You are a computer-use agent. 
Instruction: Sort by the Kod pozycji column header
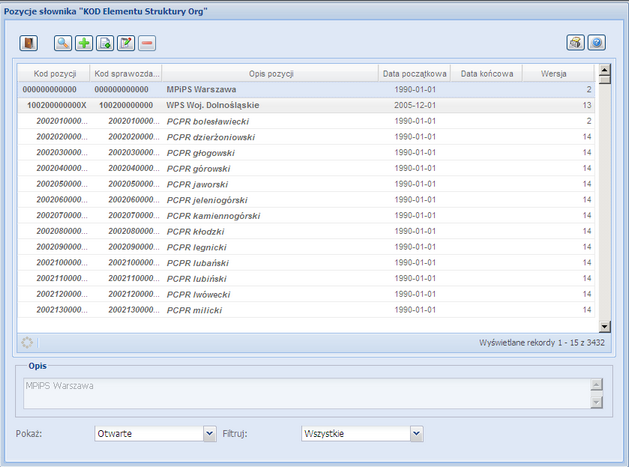point(54,74)
